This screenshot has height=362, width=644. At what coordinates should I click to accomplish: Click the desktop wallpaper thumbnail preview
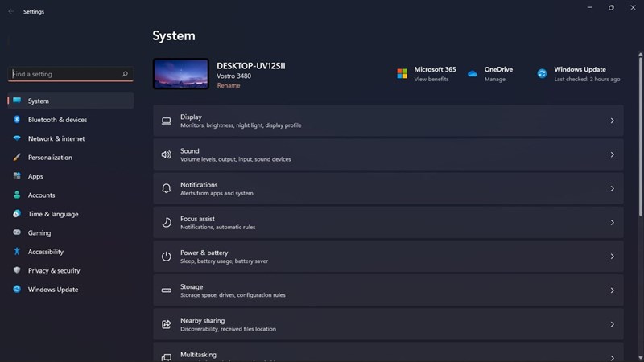(x=180, y=73)
